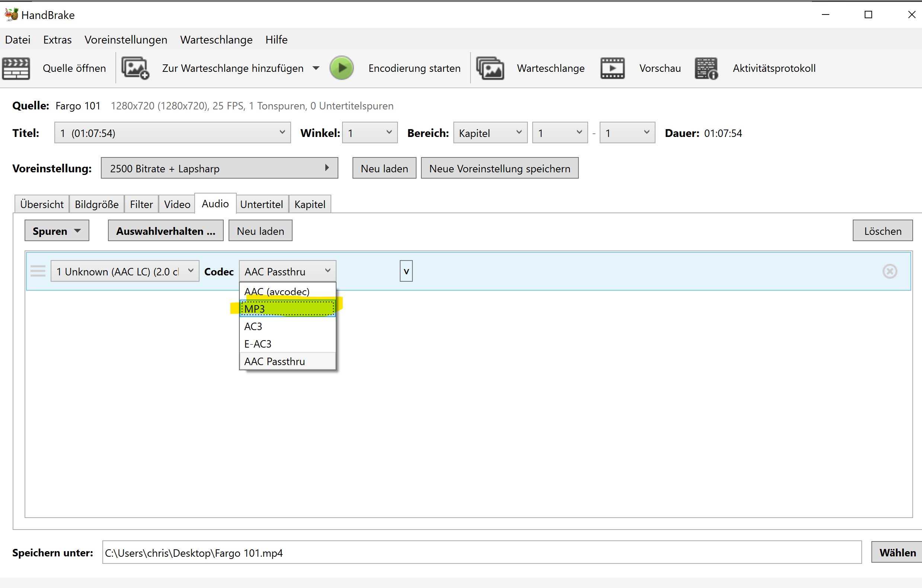Screen dimensions: 922x588
Task: Grab the audio track drag handle icon
Action: click(x=38, y=271)
